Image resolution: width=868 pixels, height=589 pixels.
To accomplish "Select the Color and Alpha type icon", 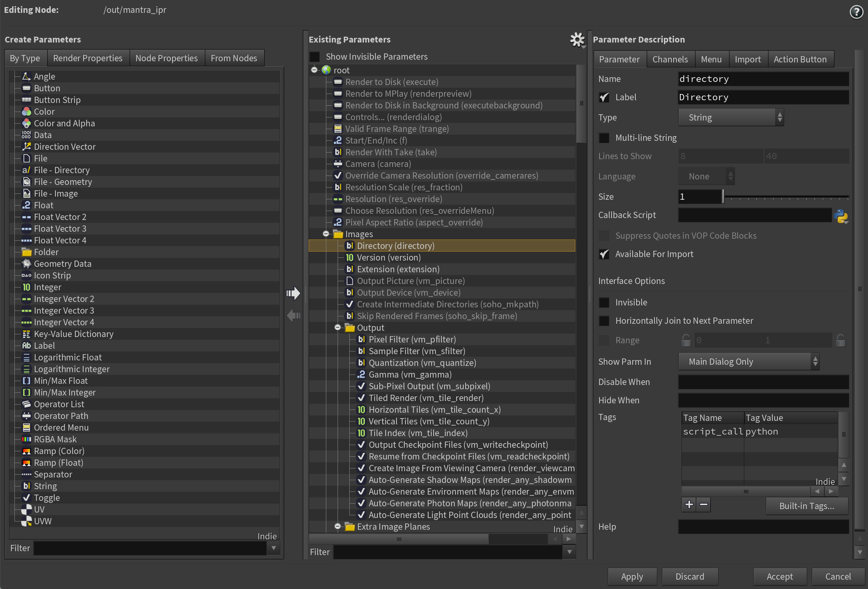I will coord(27,124).
